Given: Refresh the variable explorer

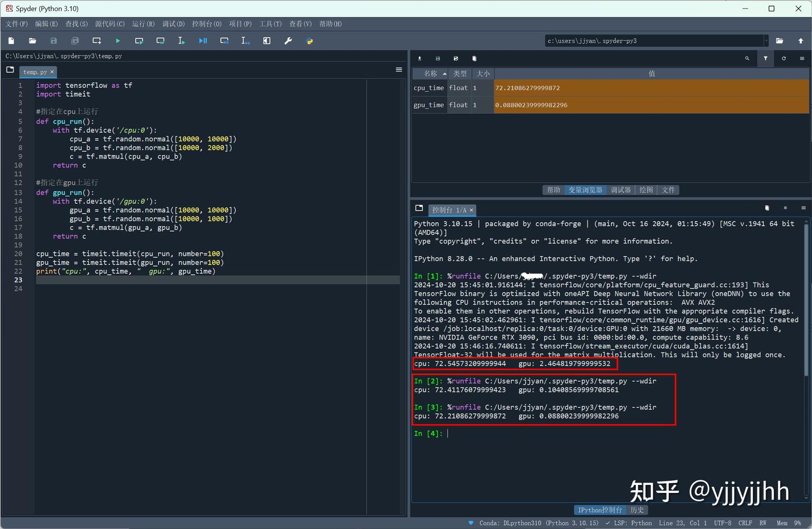Looking at the screenshot, I should (783, 58).
